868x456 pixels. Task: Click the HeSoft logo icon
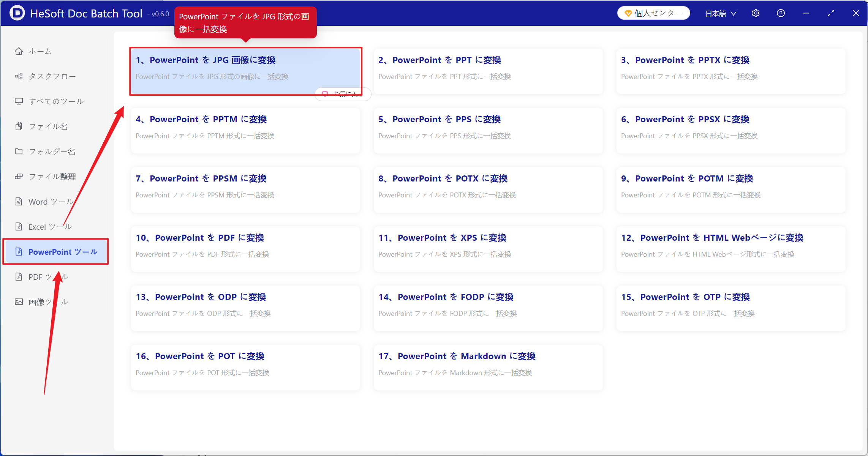click(x=17, y=13)
